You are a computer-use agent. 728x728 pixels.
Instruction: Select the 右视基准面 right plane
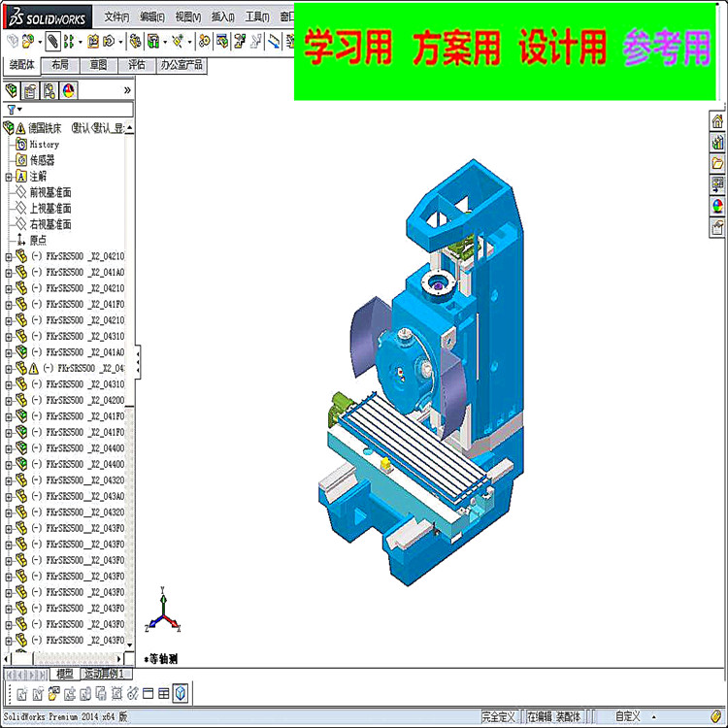pyautogui.click(x=50, y=225)
